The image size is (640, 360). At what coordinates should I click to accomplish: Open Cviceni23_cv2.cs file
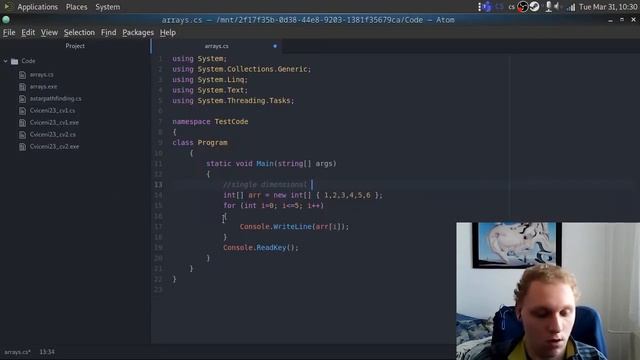pyautogui.click(x=53, y=134)
